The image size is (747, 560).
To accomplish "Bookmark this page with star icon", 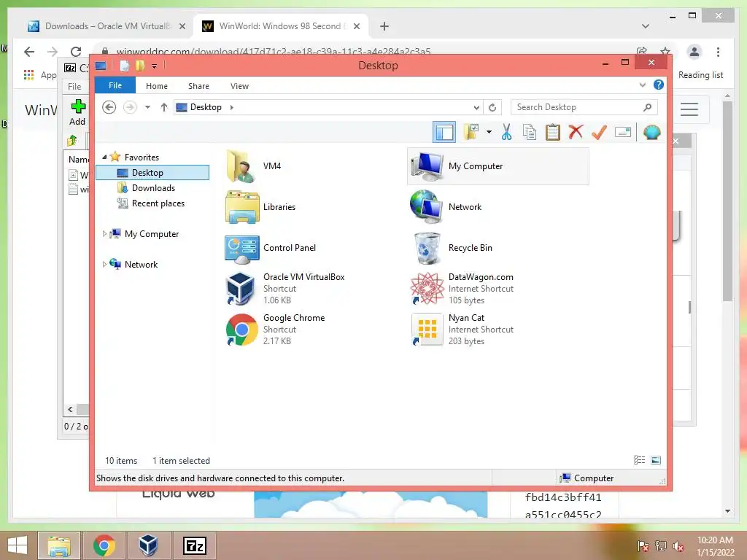I will pos(665,50).
